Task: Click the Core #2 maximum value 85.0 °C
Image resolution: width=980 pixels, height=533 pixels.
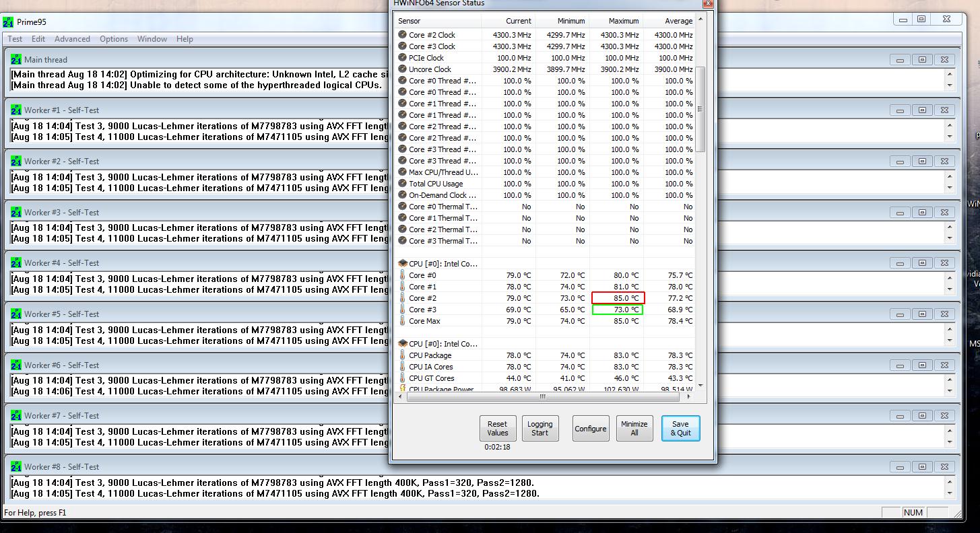Action: click(x=618, y=298)
